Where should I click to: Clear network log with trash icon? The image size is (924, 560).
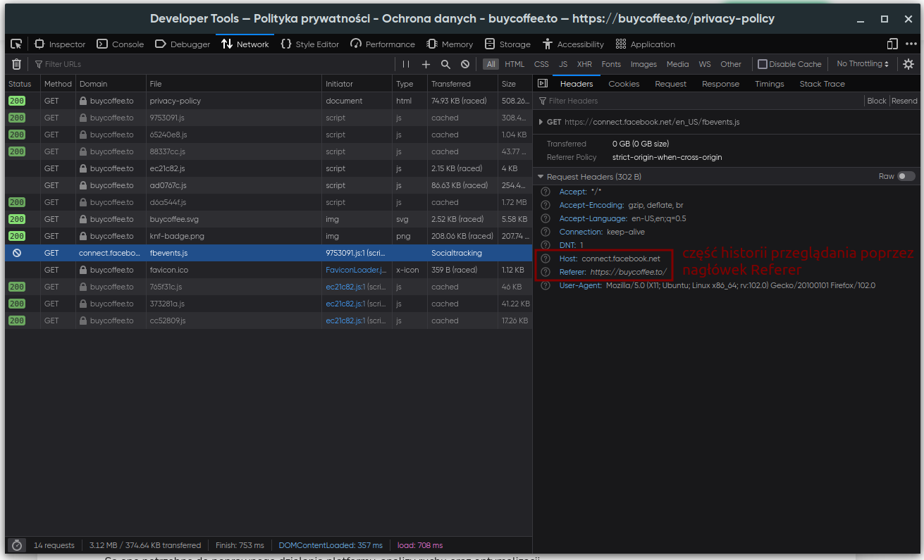pos(17,64)
